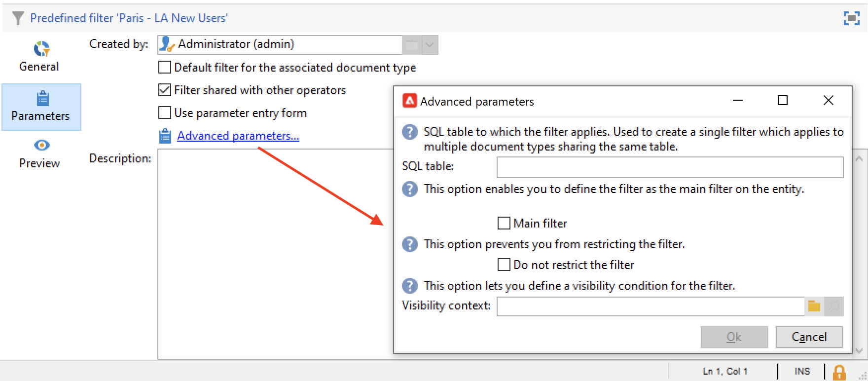Screen dimensions: 868x381
Task: Click the help icon beside main filter description
Action: 409,189
